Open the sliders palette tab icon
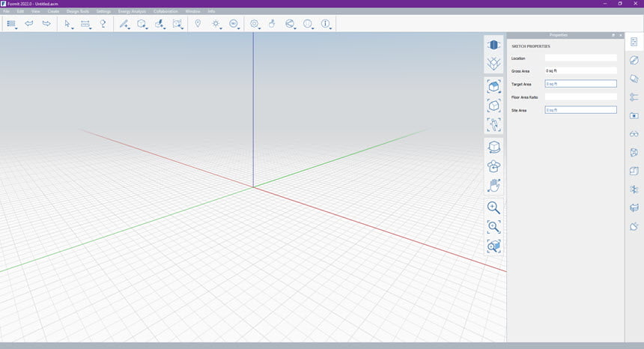The width and height of the screenshot is (644, 349). pyautogui.click(x=634, y=97)
